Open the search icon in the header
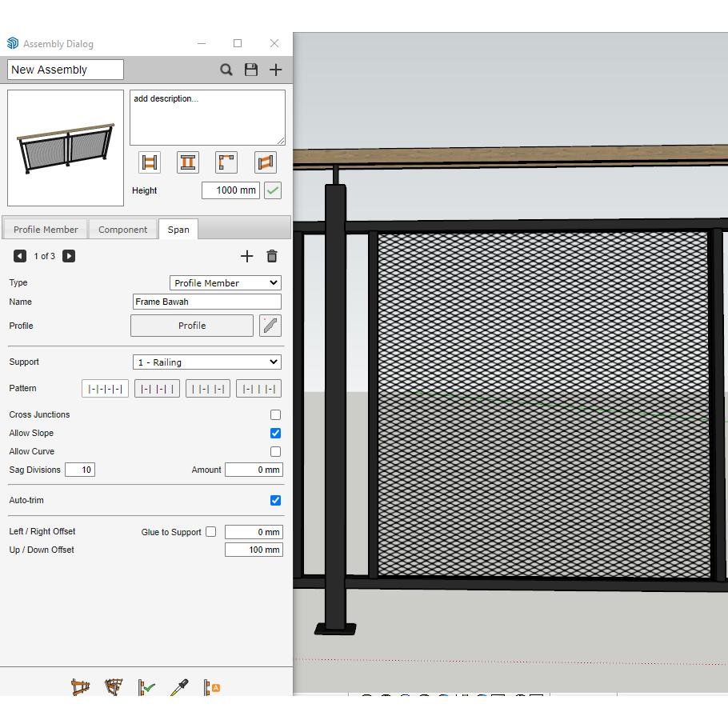Screen dimensions: 728x728 (226, 70)
